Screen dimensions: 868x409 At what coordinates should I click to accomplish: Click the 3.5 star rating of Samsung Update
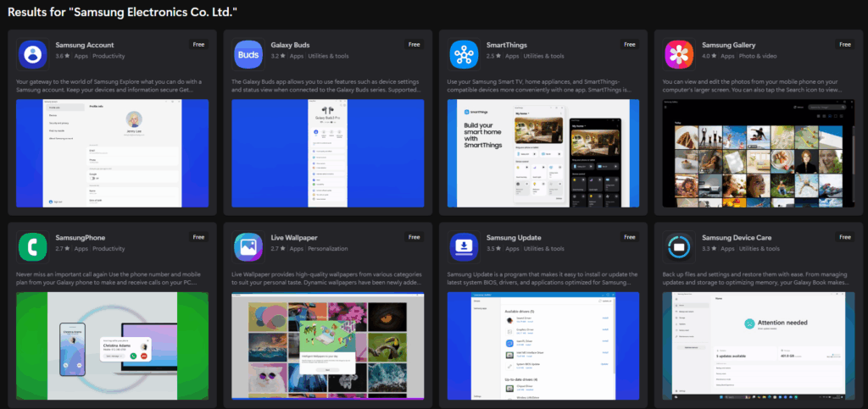pyautogui.click(x=493, y=249)
